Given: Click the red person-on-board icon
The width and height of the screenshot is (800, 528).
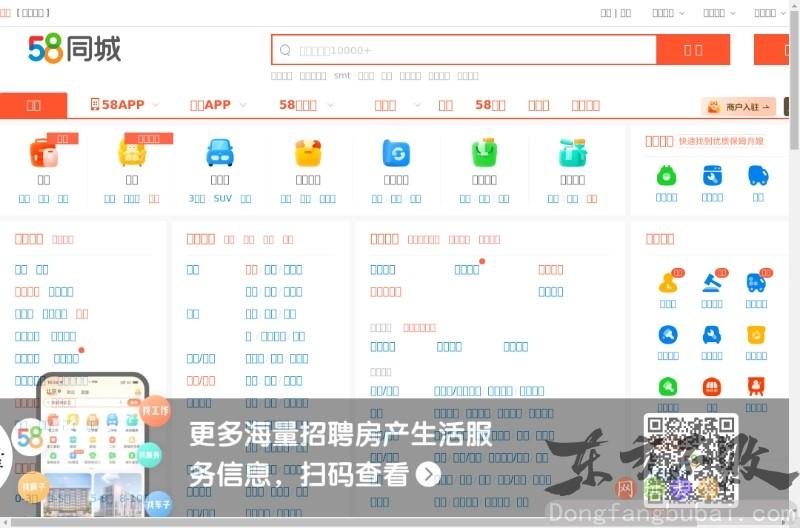Looking at the screenshot, I should 756,387.
